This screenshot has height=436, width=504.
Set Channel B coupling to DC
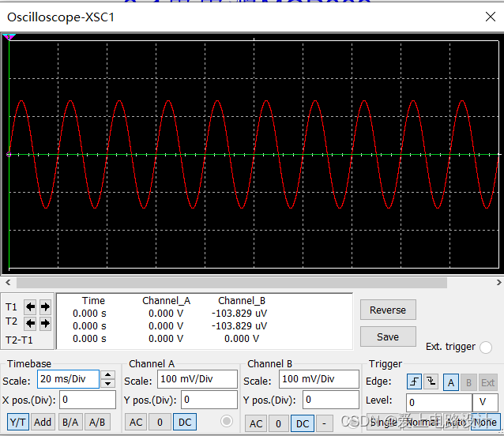pyautogui.click(x=303, y=423)
